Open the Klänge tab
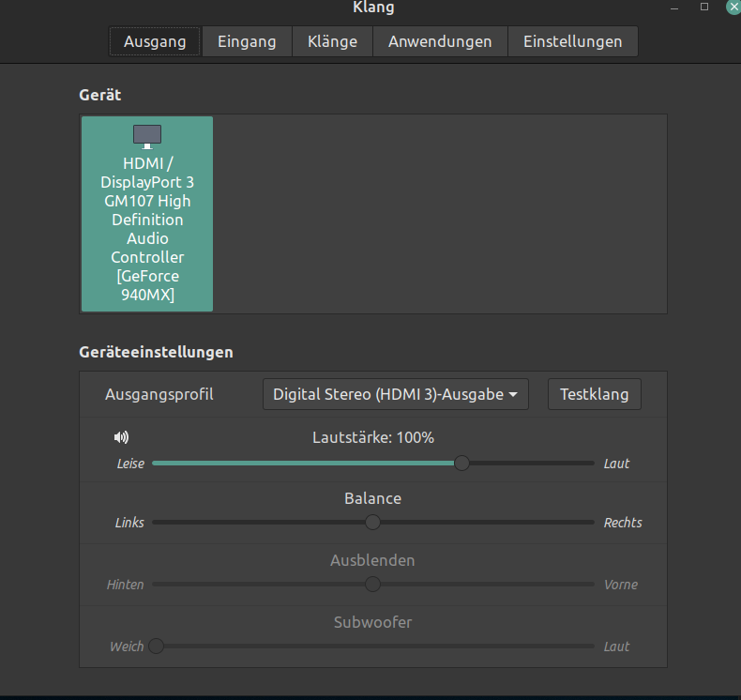The height and width of the screenshot is (700, 741). pyautogui.click(x=332, y=41)
